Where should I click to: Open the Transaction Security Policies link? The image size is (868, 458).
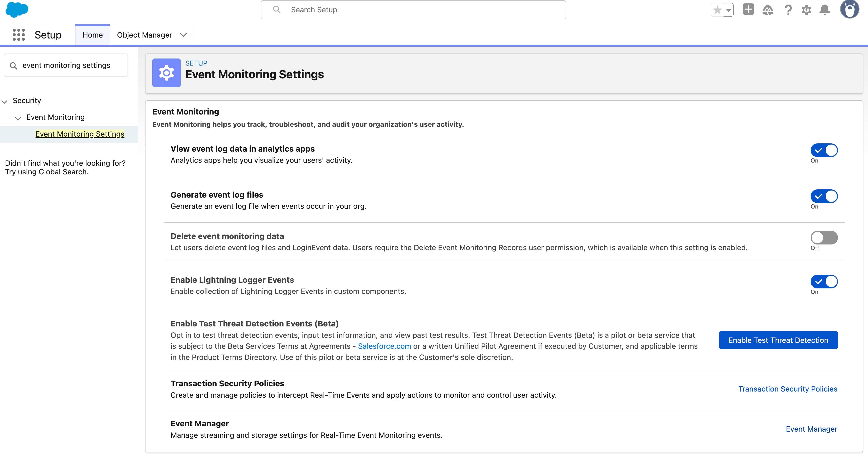click(787, 389)
